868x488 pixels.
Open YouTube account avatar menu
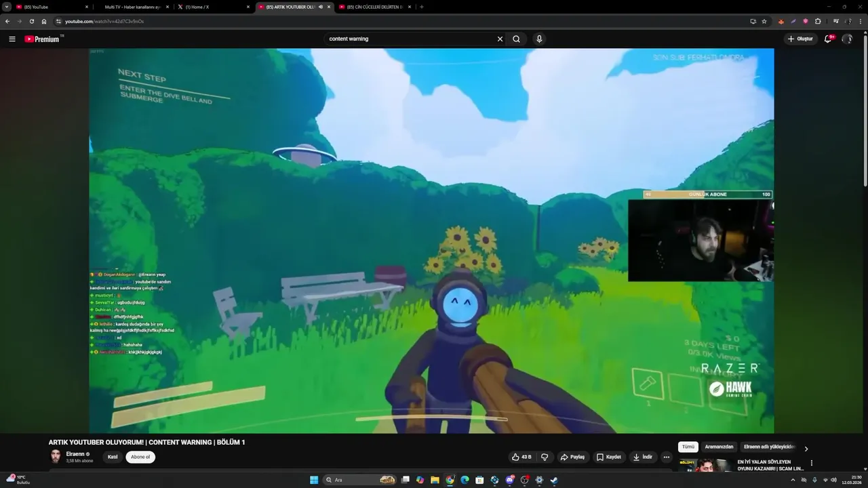[x=847, y=39]
